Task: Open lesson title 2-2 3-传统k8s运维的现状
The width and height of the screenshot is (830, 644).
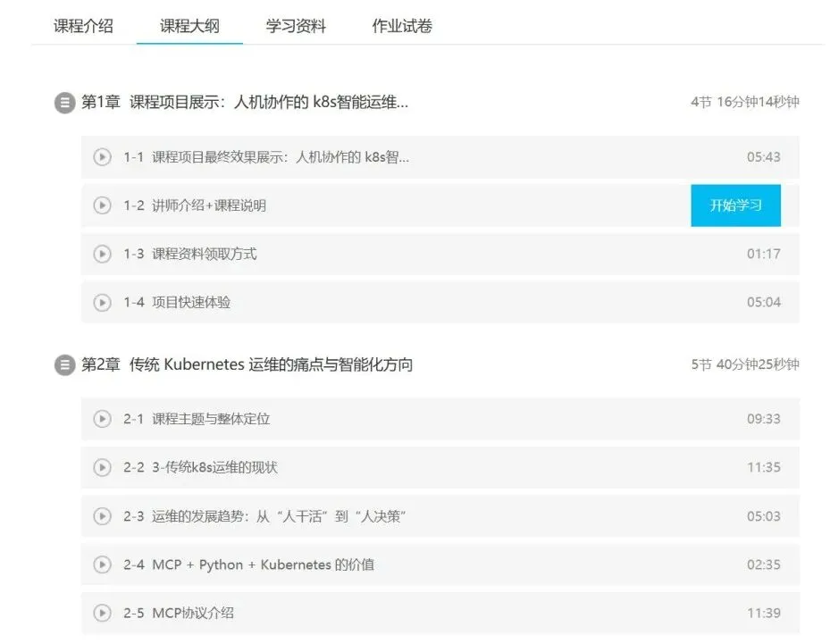Action: pos(201,468)
